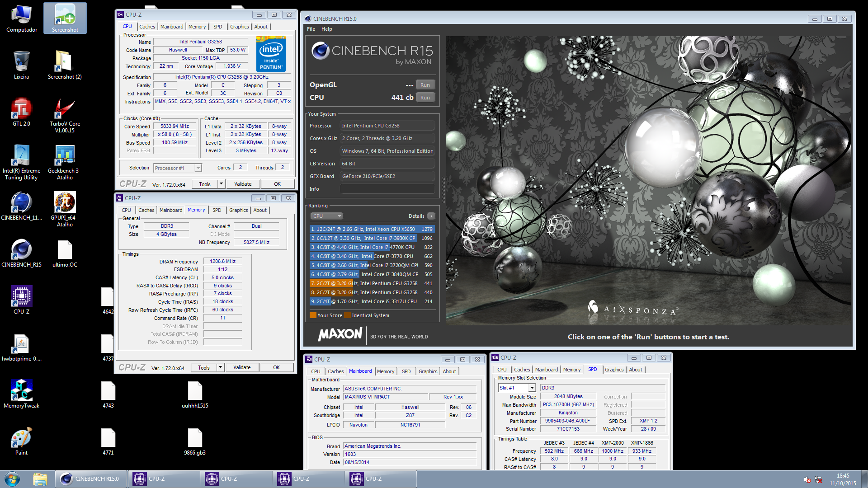This screenshot has height=488, width=868.
Task: Switch to Caches tab in top CPU-Z
Action: [147, 27]
